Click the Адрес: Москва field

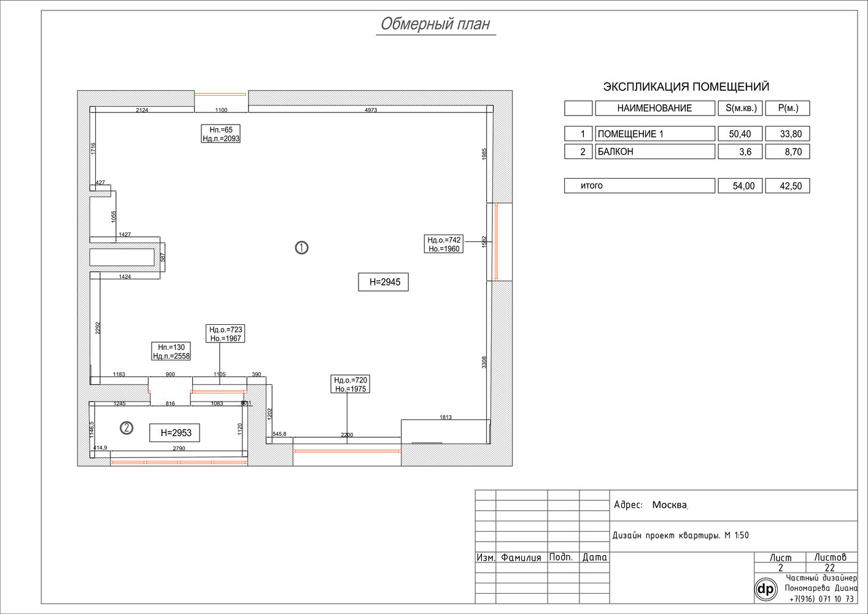pyautogui.click(x=651, y=505)
